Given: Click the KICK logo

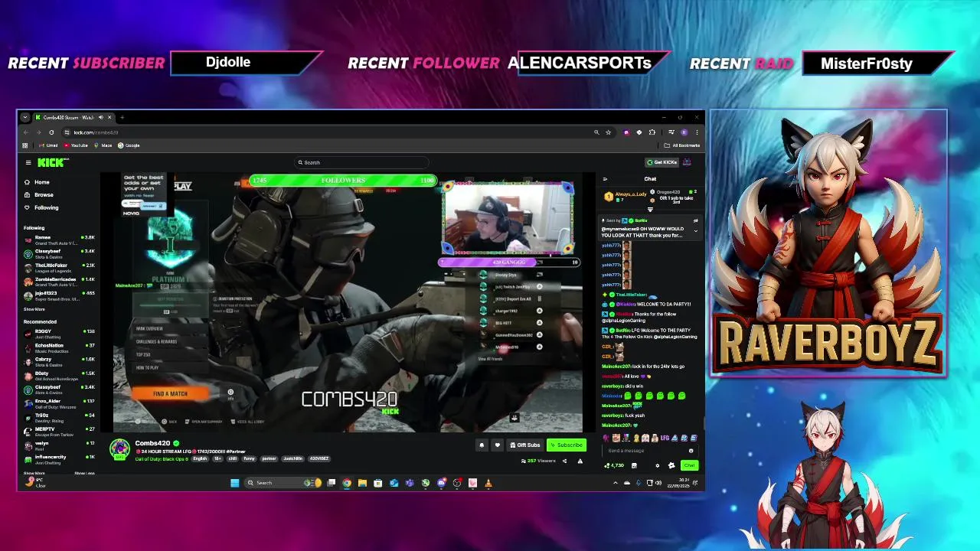Looking at the screenshot, I should (x=51, y=162).
